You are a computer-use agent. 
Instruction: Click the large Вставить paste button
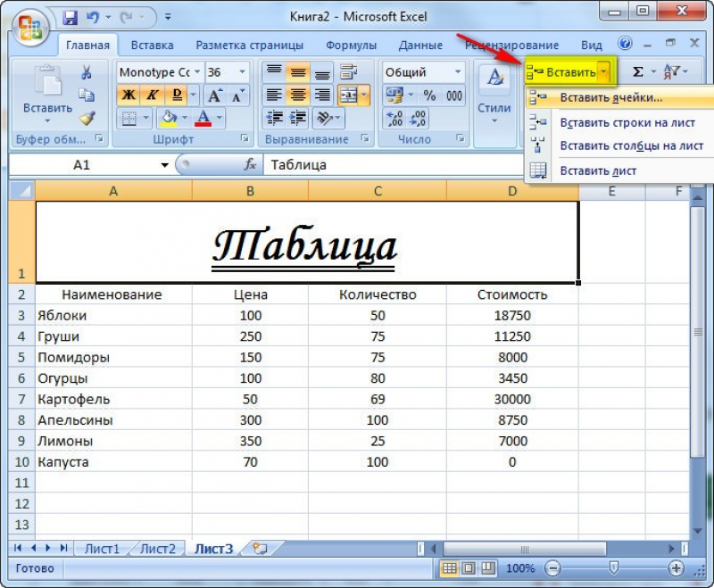pyautogui.click(x=47, y=95)
